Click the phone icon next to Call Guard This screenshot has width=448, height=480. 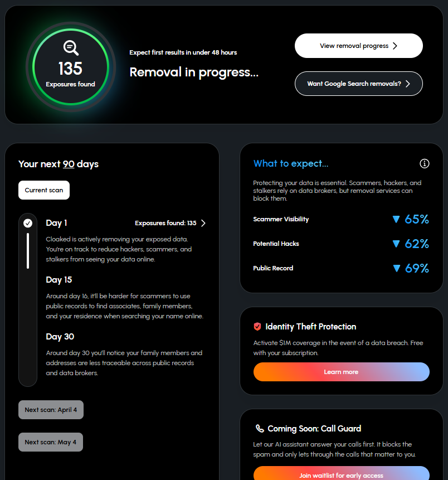[260, 429]
